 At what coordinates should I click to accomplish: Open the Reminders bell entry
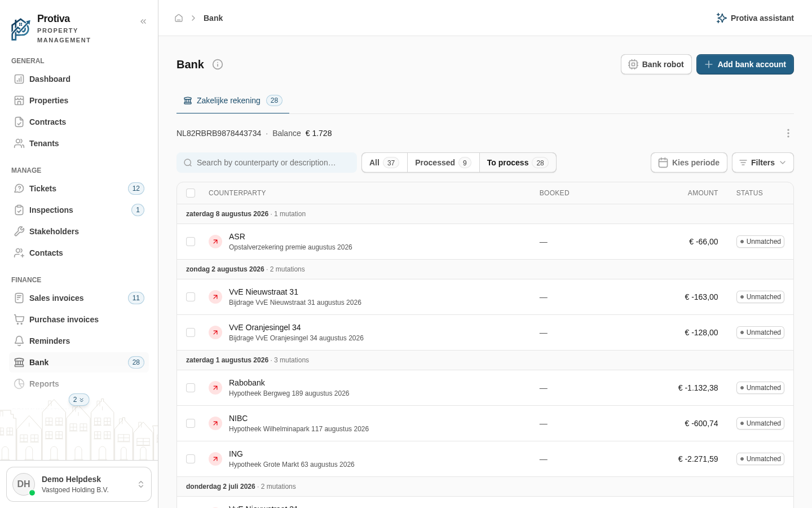tap(79, 341)
